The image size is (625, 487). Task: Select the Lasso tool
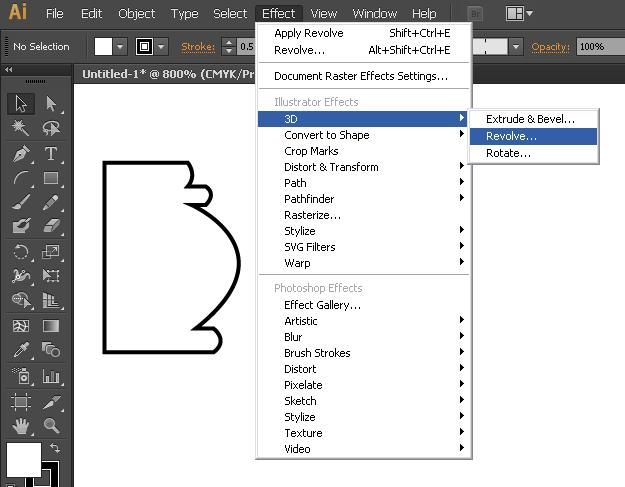pos(51,128)
